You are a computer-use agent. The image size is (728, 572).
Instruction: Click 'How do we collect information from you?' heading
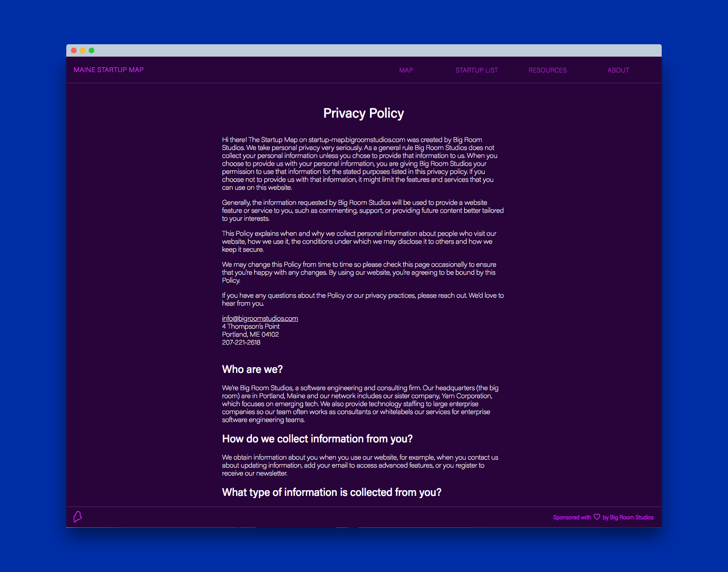click(x=317, y=439)
